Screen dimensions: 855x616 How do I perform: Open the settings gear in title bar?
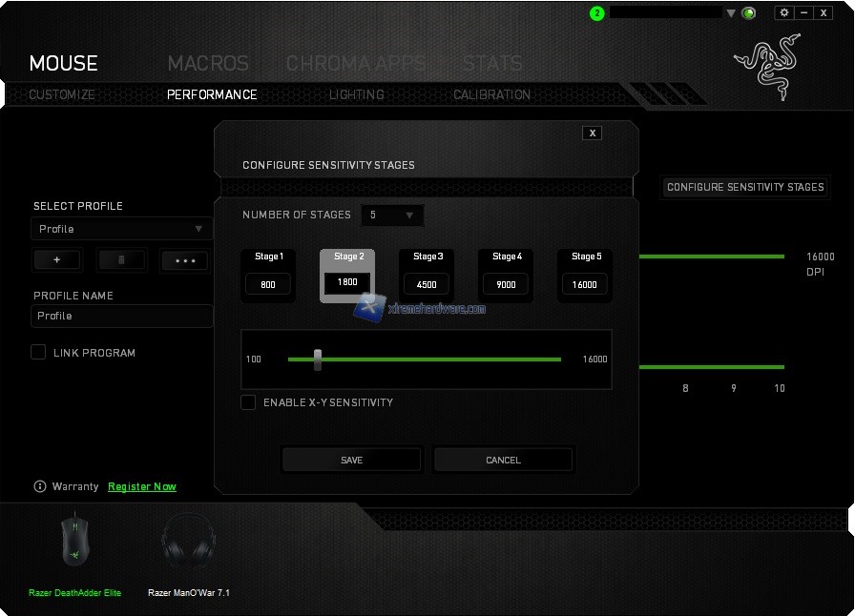click(x=784, y=12)
